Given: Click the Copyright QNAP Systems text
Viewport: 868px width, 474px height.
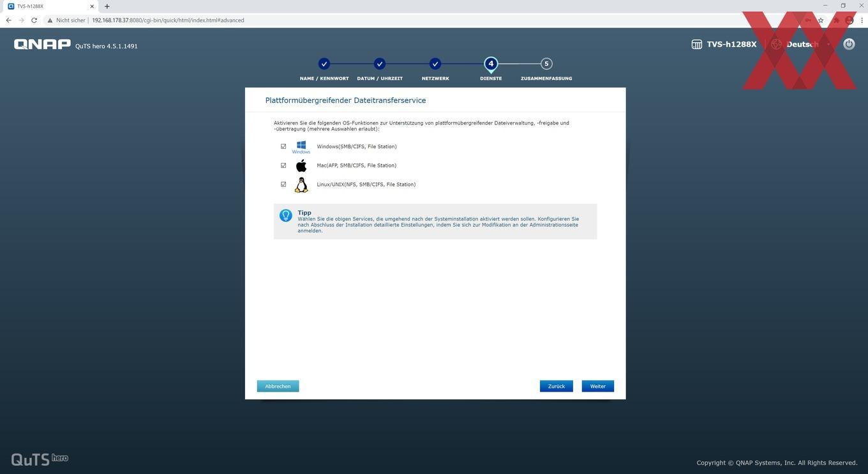Looking at the screenshot, I should coord(777,463).
